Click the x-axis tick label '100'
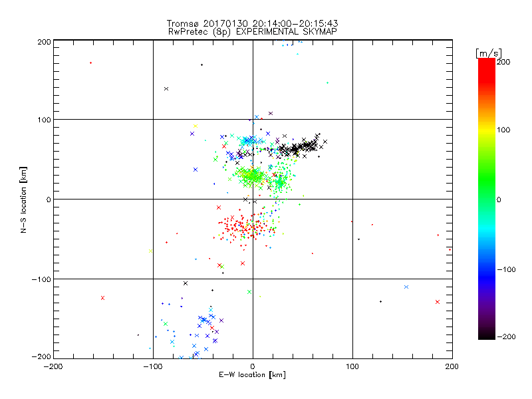 (x=352, y=366)
